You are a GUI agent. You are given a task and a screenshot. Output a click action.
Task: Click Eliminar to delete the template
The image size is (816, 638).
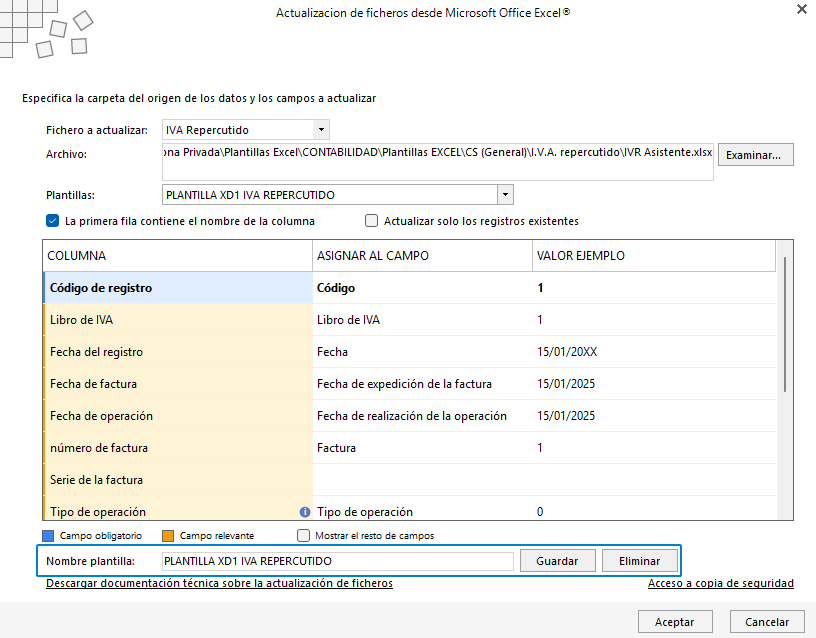(x=640, y=561)
